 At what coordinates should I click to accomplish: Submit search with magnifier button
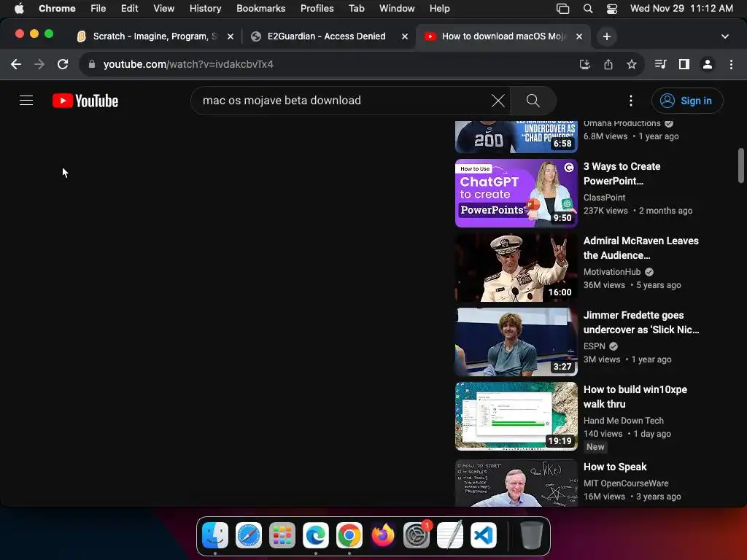click(x=533, y=101)
